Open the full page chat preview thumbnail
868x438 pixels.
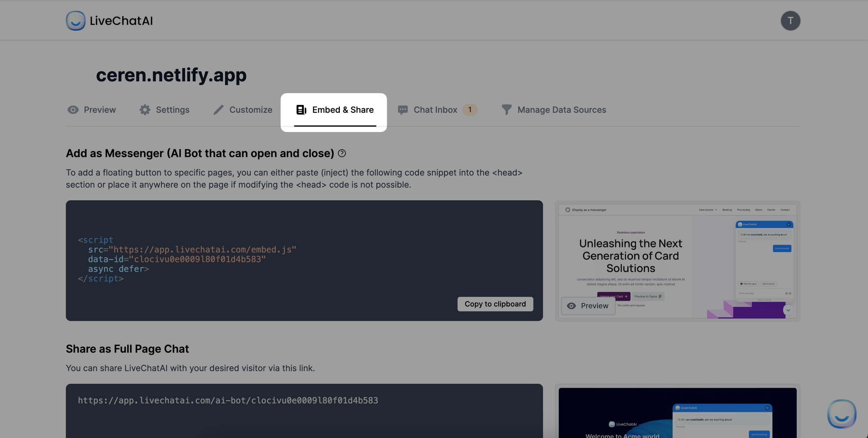point(677,412)
